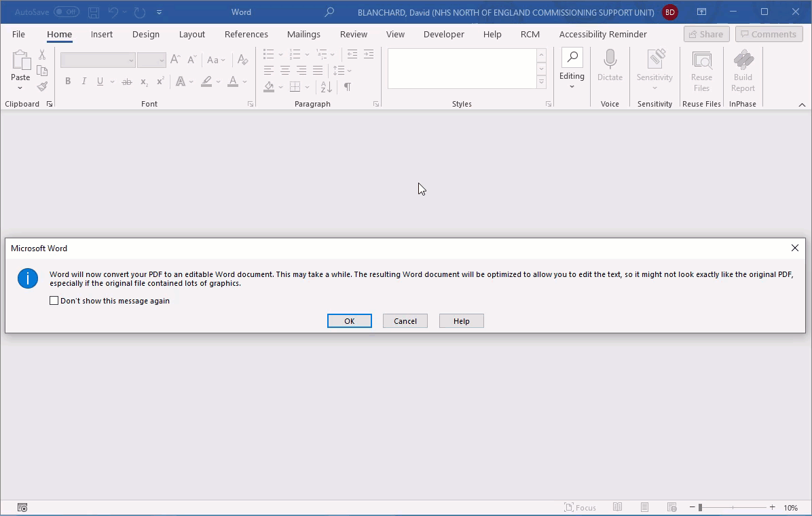Sort paragraph text alphabetically
The height and width of the screenshot is (516, 812).
click(327, 86)
